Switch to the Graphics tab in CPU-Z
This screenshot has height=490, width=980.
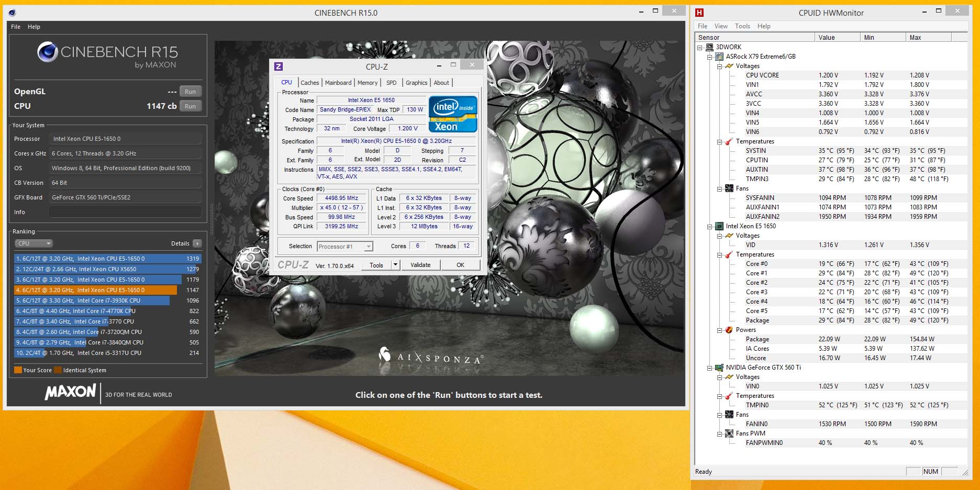417,83
